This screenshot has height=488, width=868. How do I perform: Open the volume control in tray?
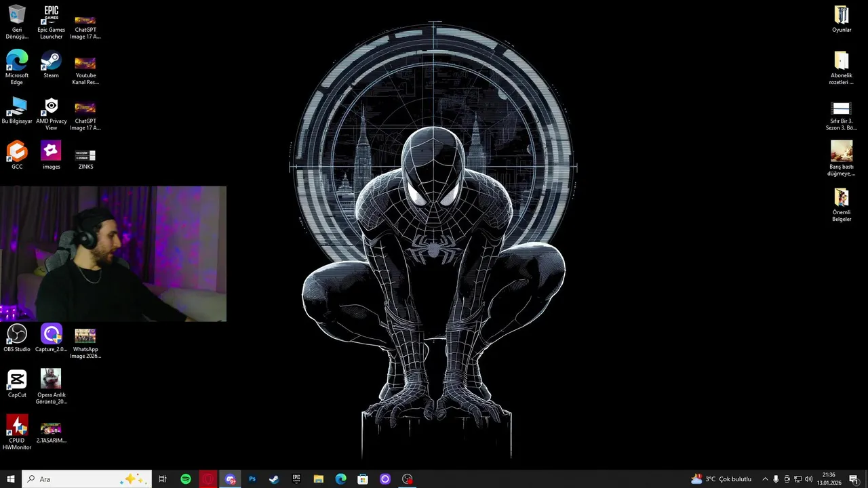808,479
